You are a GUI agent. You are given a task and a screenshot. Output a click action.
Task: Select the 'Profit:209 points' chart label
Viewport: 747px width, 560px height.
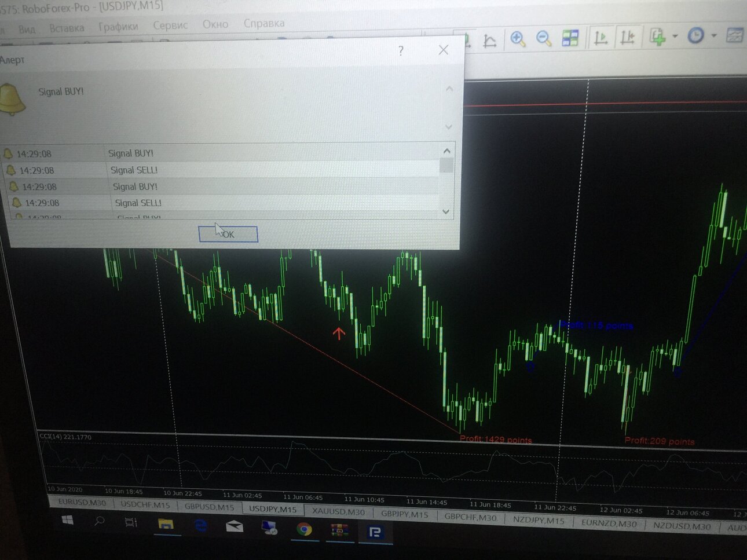pyautogui.click(x=659, y=441)
